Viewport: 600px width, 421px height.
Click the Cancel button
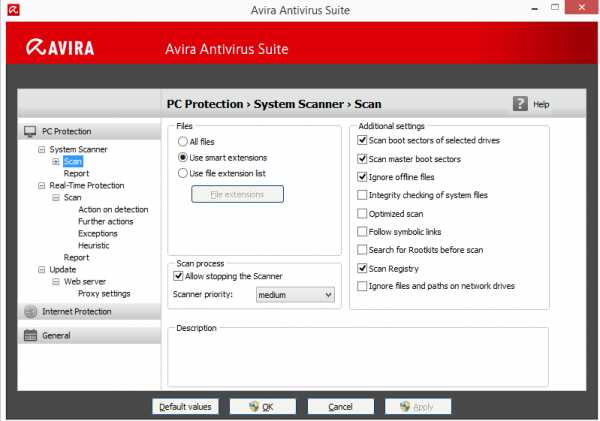tap(341, 406)
